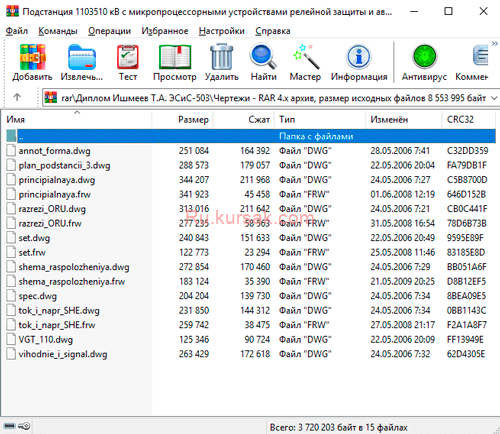Open the Настройки menu
Image resolution: width=500 pixels, height=434 pixels.
(222, 31)
